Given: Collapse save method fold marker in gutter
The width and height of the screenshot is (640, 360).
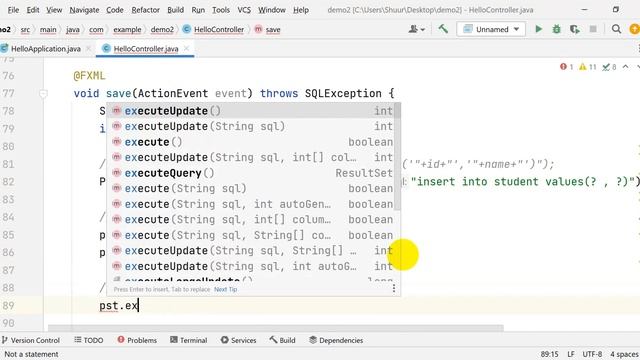Looking at the screenshot, I should (x=43, y=93).
